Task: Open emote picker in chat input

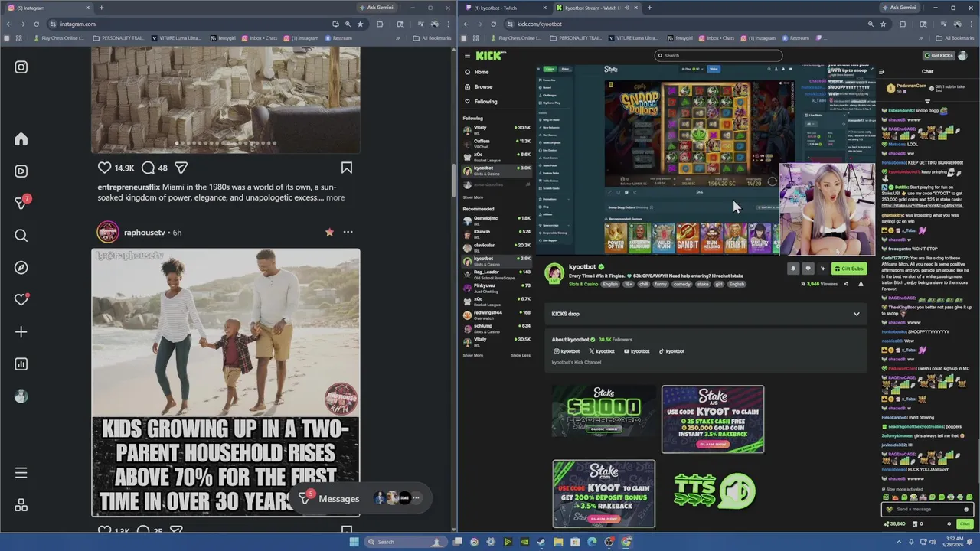Action: click(x=966, y=509)
